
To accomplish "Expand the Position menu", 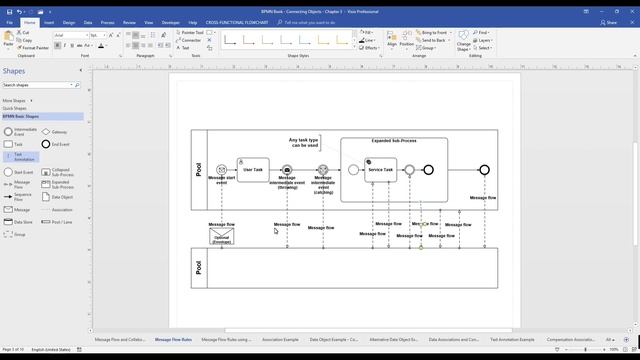I will (x=407, y=40).
